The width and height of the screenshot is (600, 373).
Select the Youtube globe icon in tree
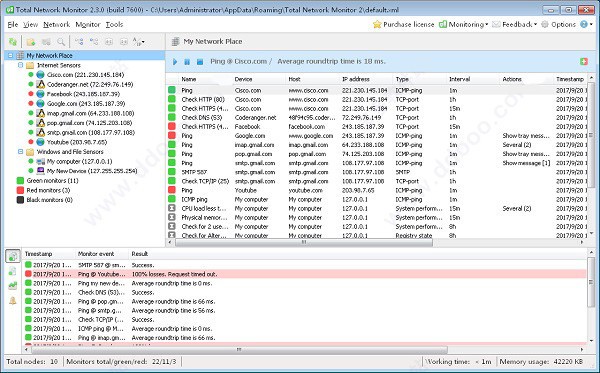[40, 142]
